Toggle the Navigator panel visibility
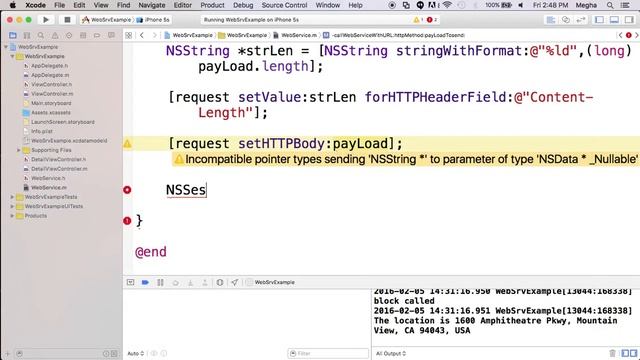Image resolution: width=640 pixels, height=360 pixels. 599,20
